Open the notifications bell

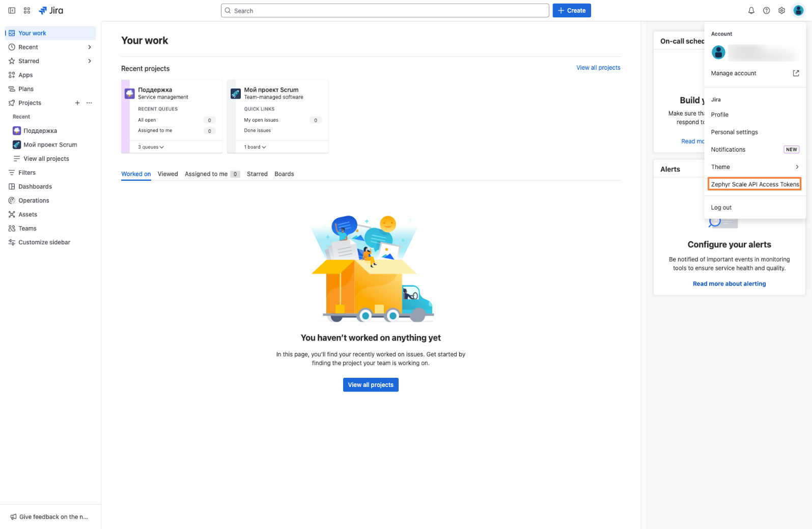[x=751, y=11]
